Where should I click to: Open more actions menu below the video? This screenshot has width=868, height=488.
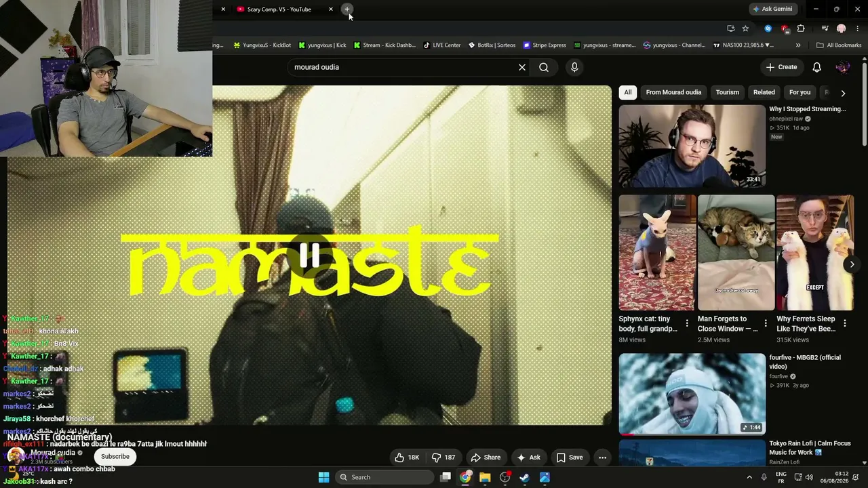602,457
